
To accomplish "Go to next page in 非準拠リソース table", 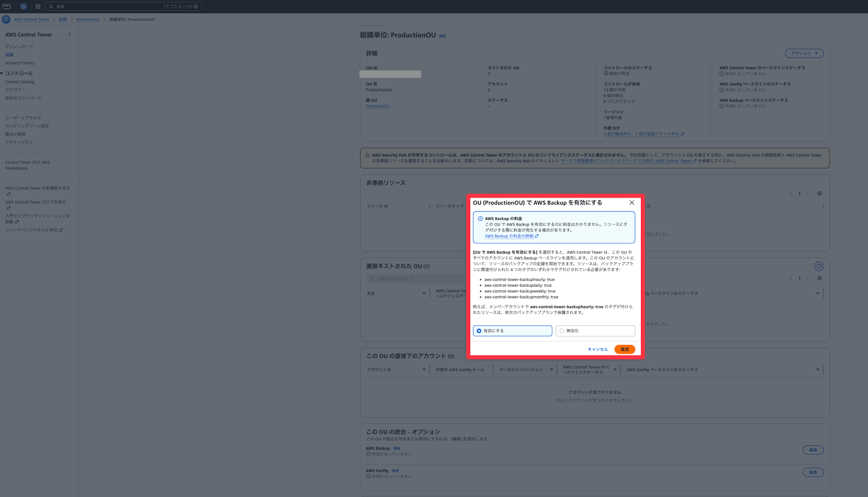I will [x=808, y=194].
